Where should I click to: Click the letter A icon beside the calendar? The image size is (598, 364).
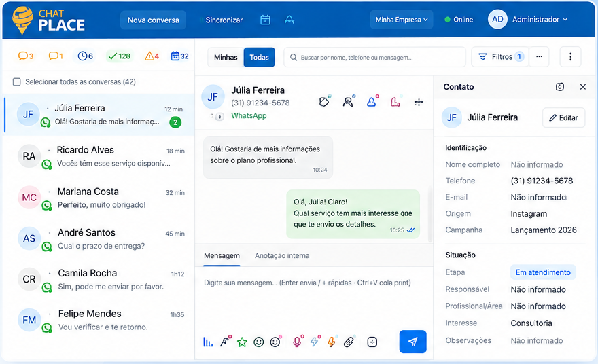[289, 20]
